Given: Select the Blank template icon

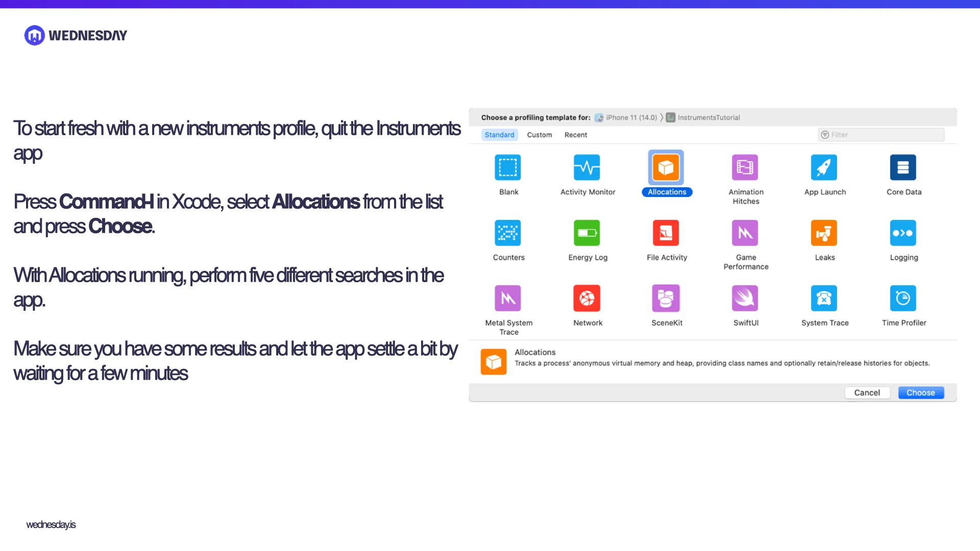Looking at the screenshot, I should click(508, 167).
